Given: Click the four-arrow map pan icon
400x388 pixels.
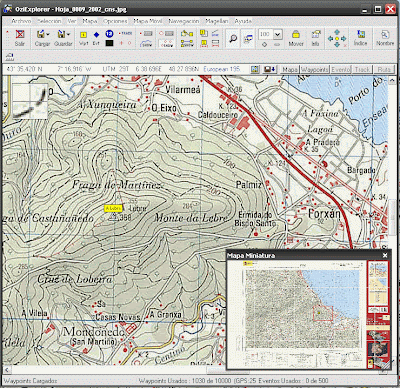Looking at the screenshot, I should click(x=337, y=38).
